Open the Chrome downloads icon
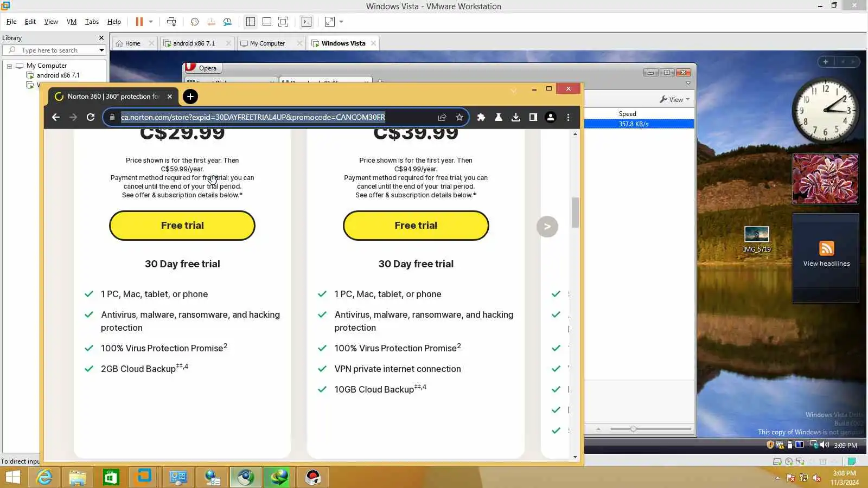 click(516, 117)
